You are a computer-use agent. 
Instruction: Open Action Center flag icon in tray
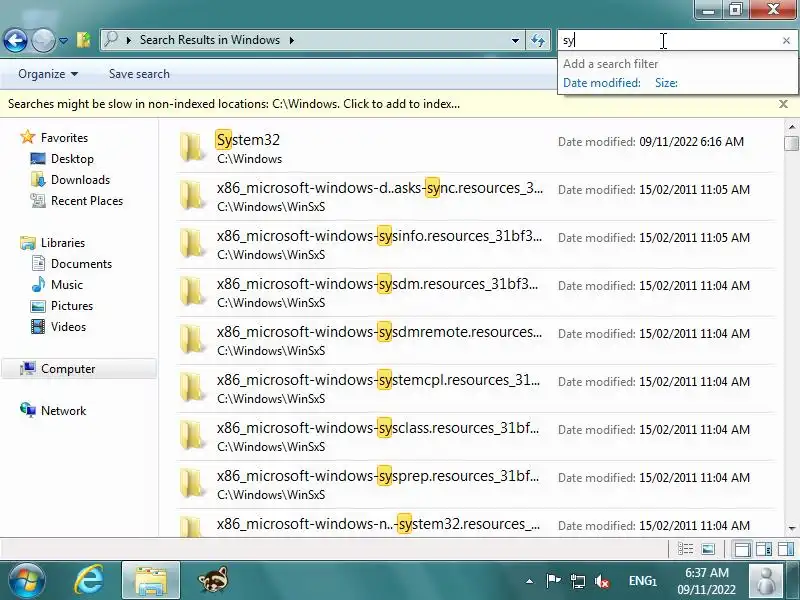[x=553, y=581]
